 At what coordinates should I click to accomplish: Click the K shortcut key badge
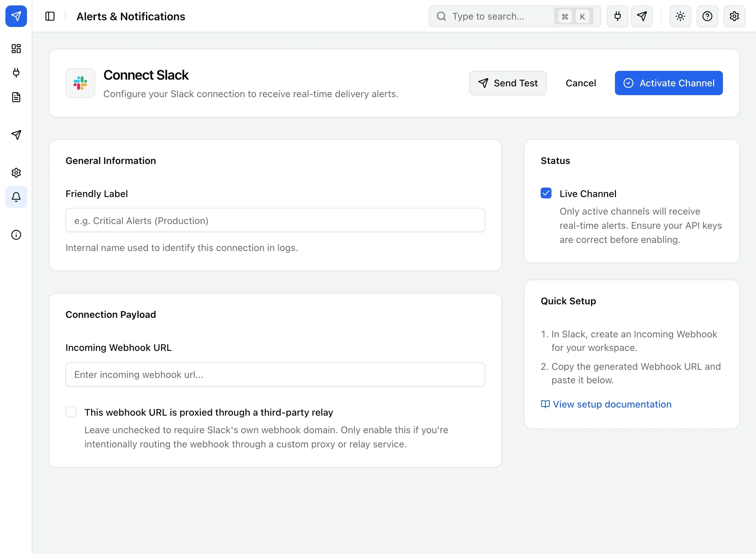[583, 16]
